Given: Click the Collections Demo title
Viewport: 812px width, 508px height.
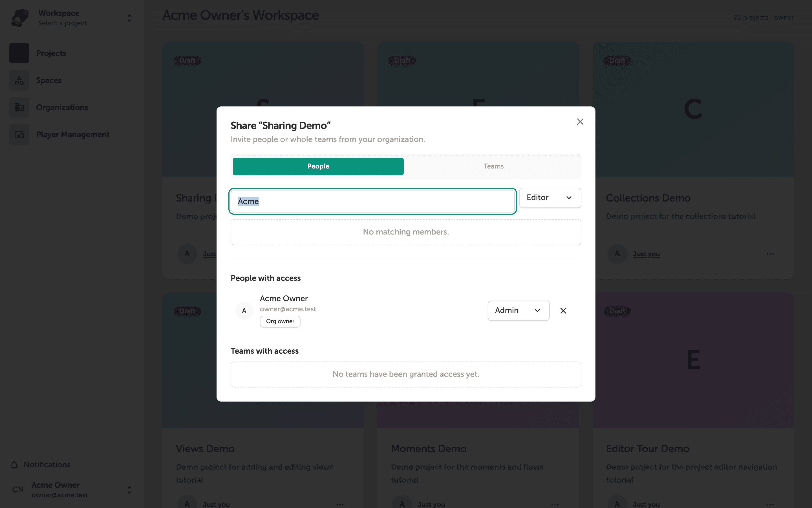Looking at the screenshot, I should click(x=648, y=198).
